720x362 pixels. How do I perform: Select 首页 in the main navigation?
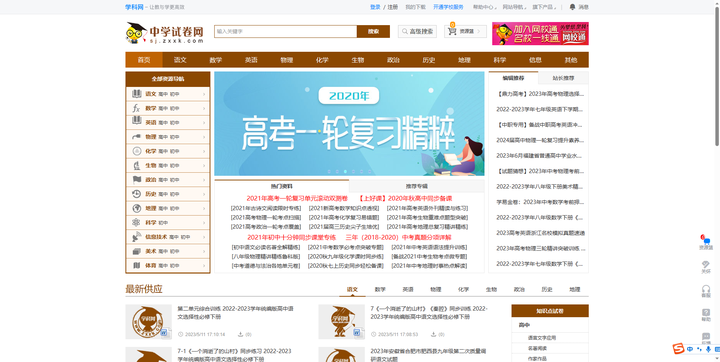click(144, 60)
